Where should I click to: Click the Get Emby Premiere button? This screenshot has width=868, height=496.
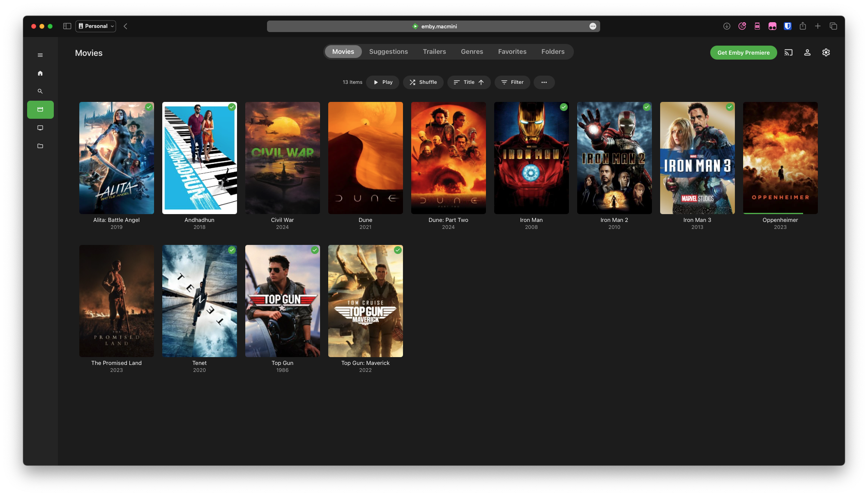coord(743,53)
